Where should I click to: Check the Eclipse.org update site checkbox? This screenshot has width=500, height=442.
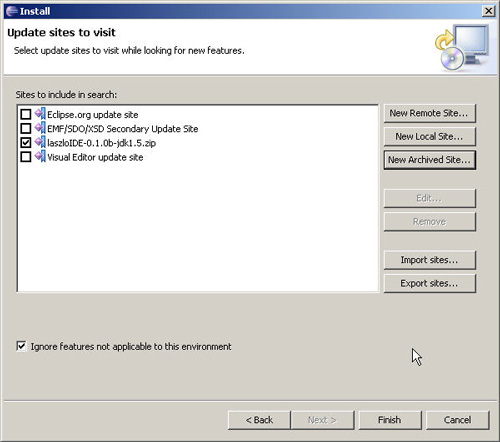[x=26, y=114]
